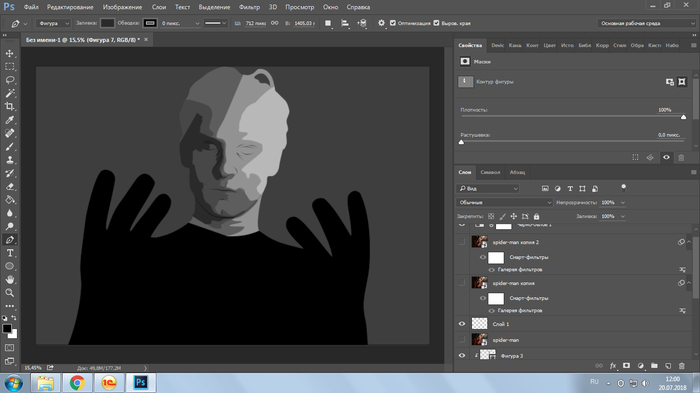700x393 pixels.
Task: Select the Crop tool
Action: (9, 107)
